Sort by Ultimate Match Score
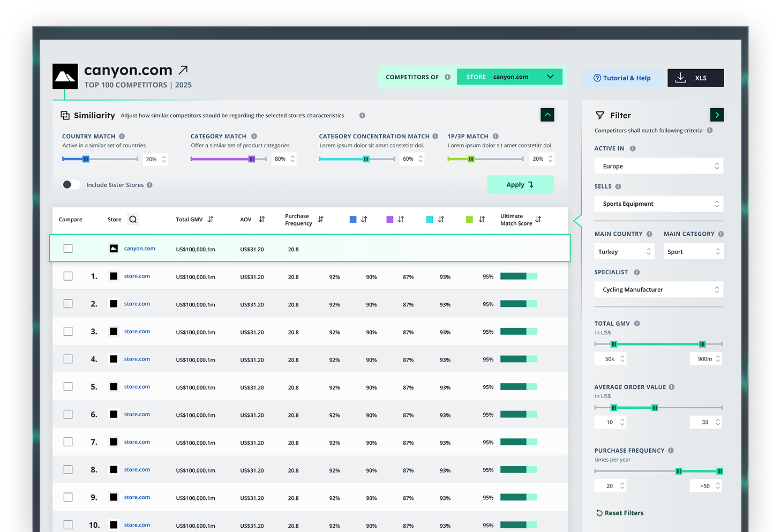Viewport: 781px width, 532px height. pos(538,219)
